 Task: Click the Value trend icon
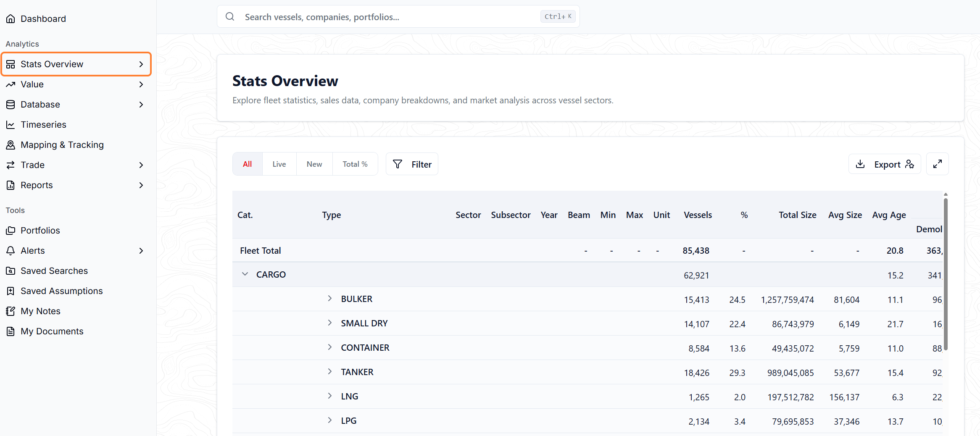11,84
